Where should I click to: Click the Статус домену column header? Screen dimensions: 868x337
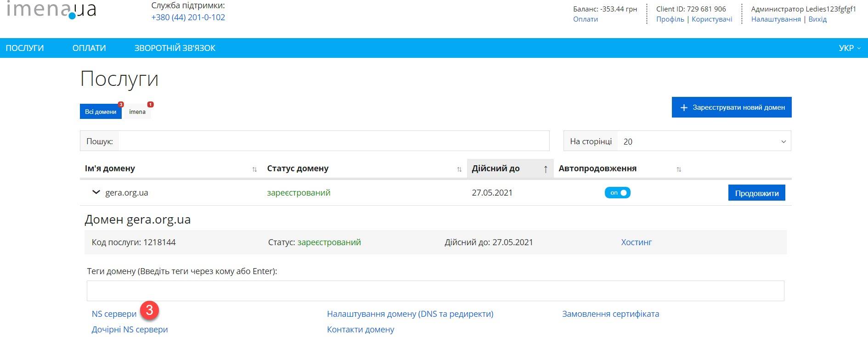coord(298,168)
